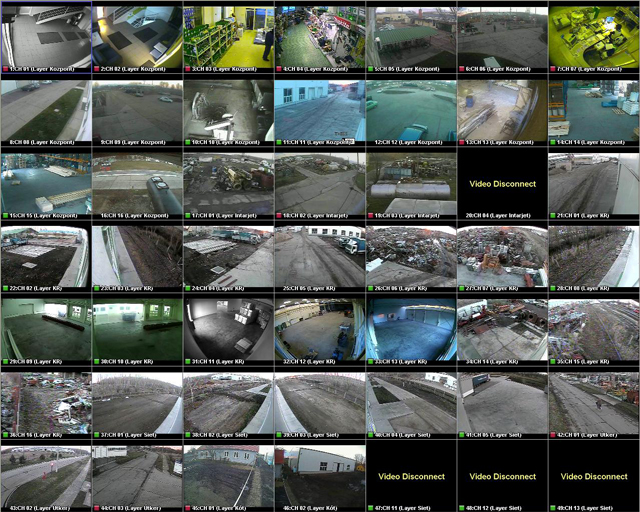640x512 pixels.
Task: Click the green status indicator of camera 47
Action: pyautogui.click(x=371, y=507)
